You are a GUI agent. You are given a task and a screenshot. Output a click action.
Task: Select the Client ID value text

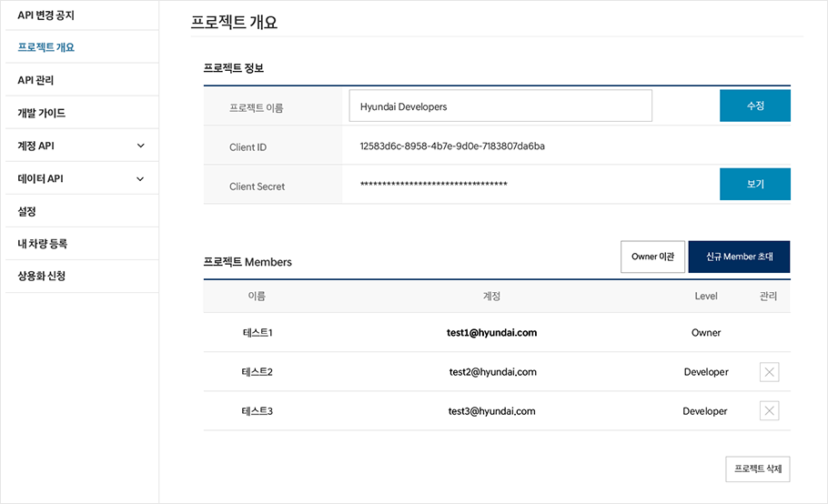pyautogui.click(x=452, y=146)
